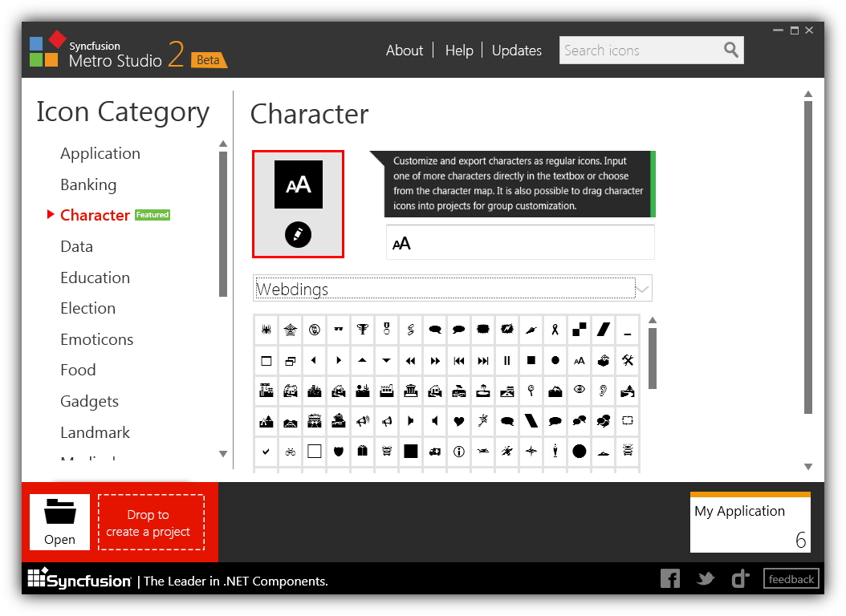The width and height of the screenshot is (846, 616).
Task: Select the spider web character
Action: point(291,330)
